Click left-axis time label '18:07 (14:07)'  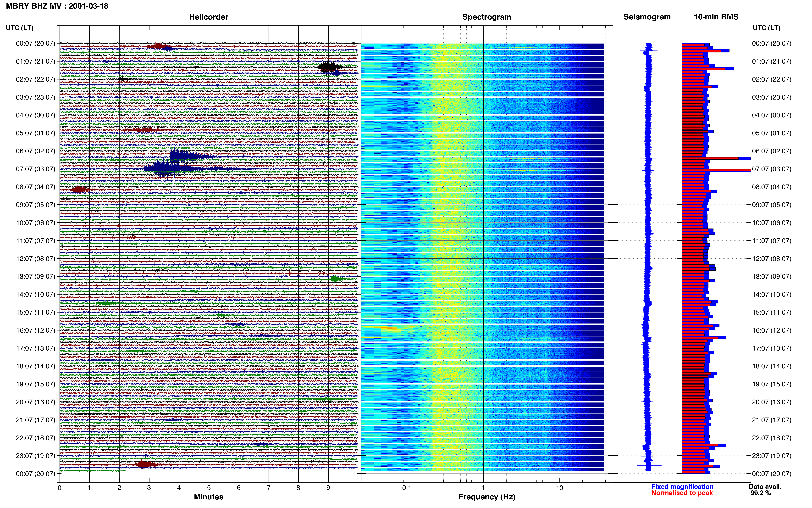(36, 366)
